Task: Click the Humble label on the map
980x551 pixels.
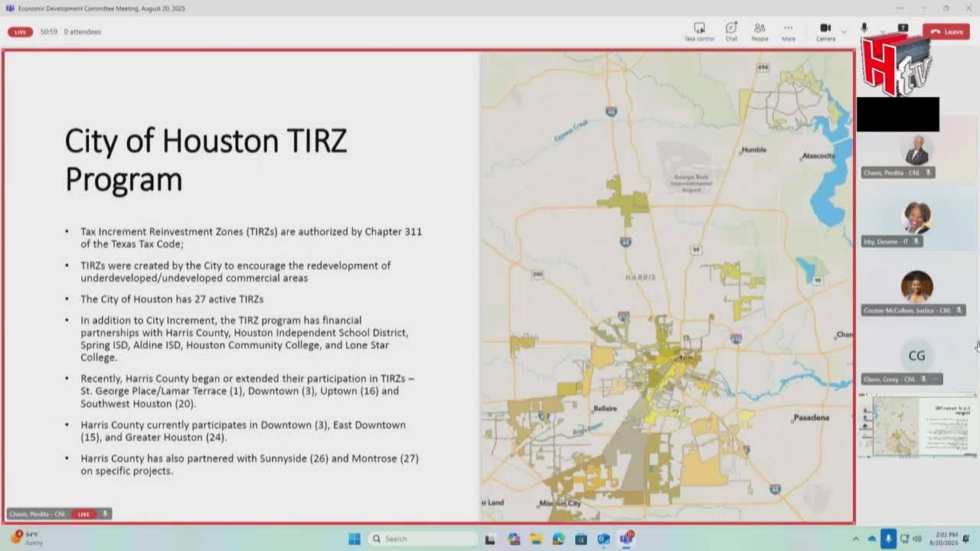Action: tap(754, 150)
